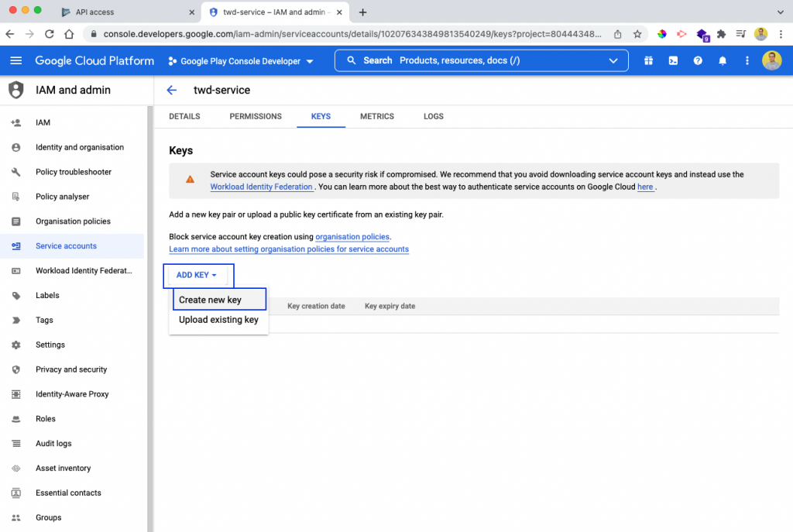Switch to the DETAILS tab

click(x=184, y=116)
